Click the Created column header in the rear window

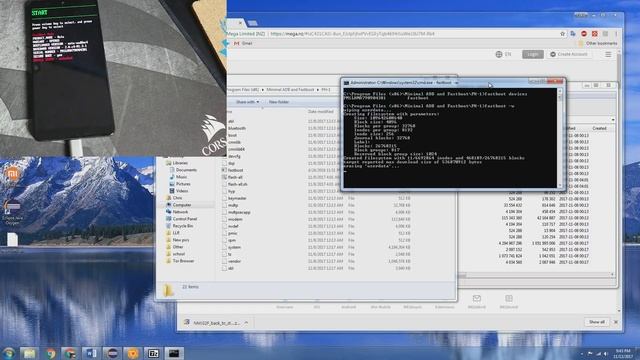pos(599,128)
